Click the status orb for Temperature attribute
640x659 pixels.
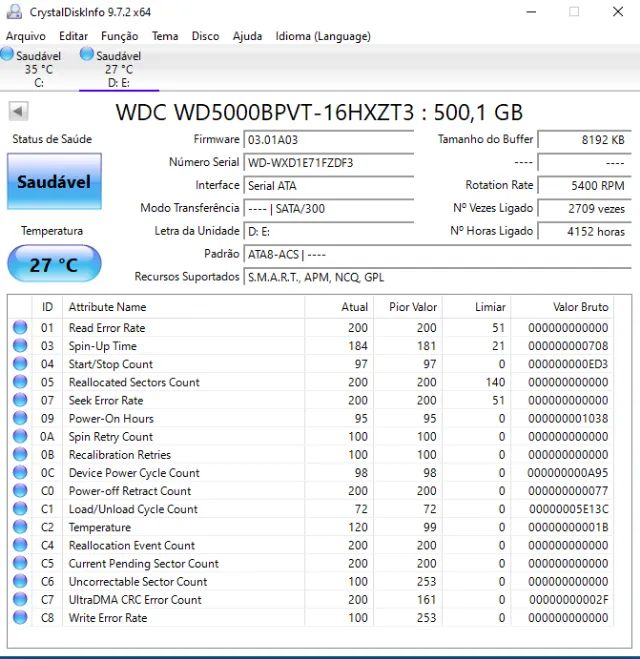20,526
